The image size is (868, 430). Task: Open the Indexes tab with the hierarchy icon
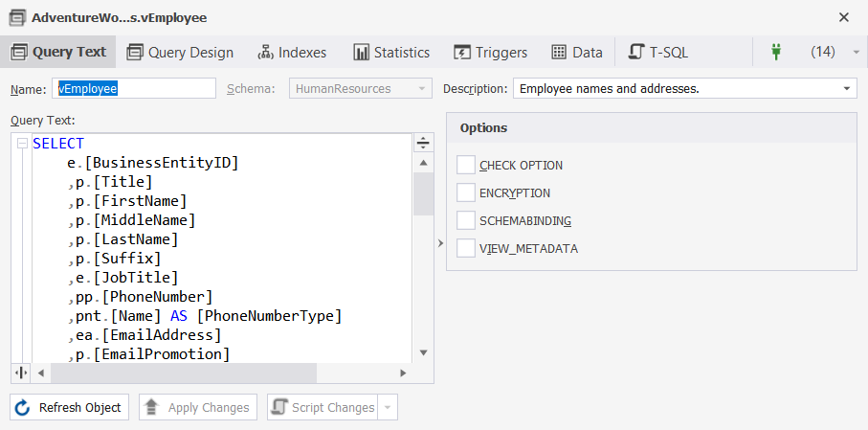[292, 52]
